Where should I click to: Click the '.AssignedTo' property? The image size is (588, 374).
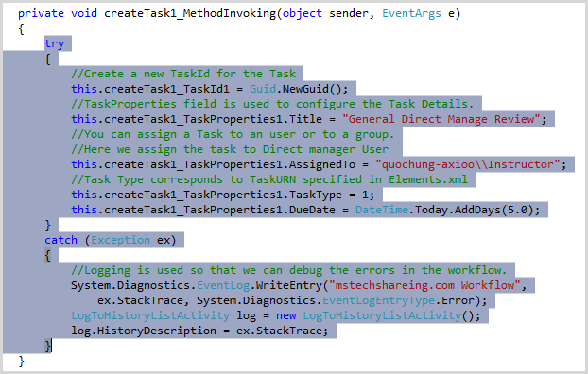[x=322, y=164]
